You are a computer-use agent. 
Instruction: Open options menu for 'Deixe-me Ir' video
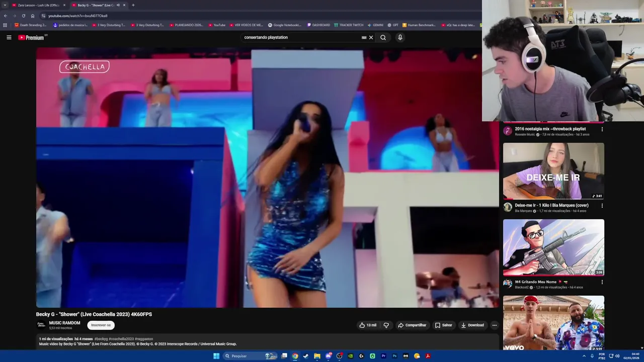click(x=602, y=206)
